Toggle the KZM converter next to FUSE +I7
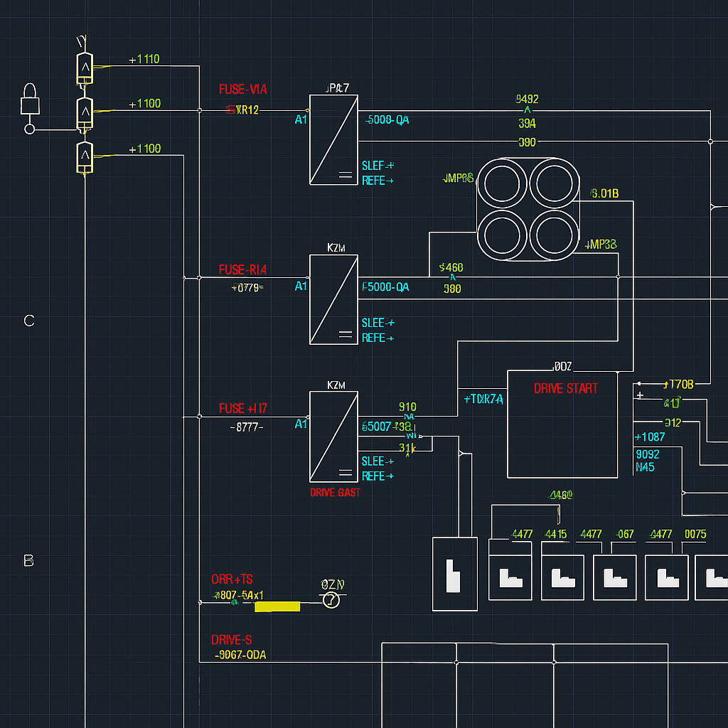Screen dimensions: 728x728 point(333,436)
